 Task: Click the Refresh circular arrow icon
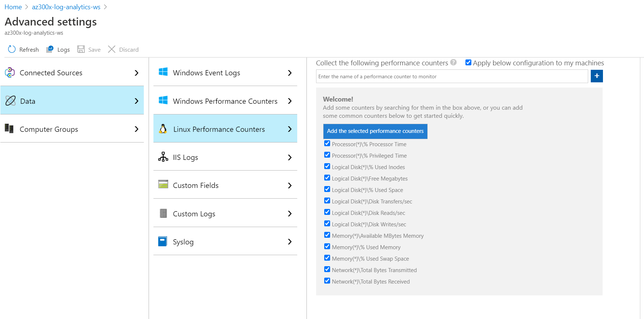tap(12, 49)
